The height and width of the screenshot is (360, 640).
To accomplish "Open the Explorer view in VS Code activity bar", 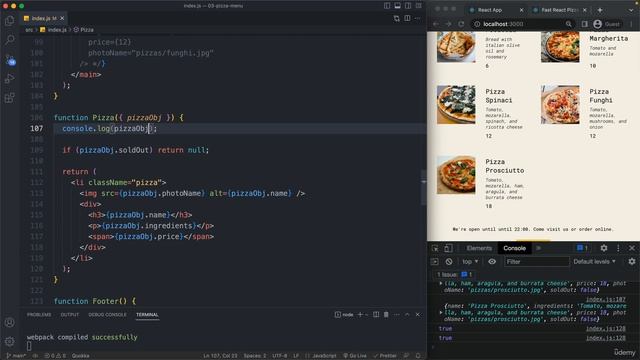I will [9, 20].
